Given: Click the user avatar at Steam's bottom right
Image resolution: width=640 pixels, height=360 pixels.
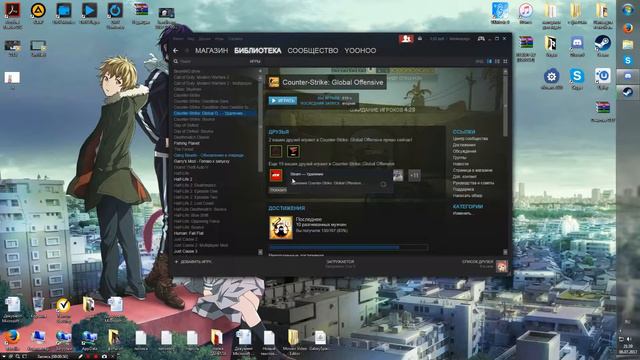Looking at the screenshot, I should [502, 266].
